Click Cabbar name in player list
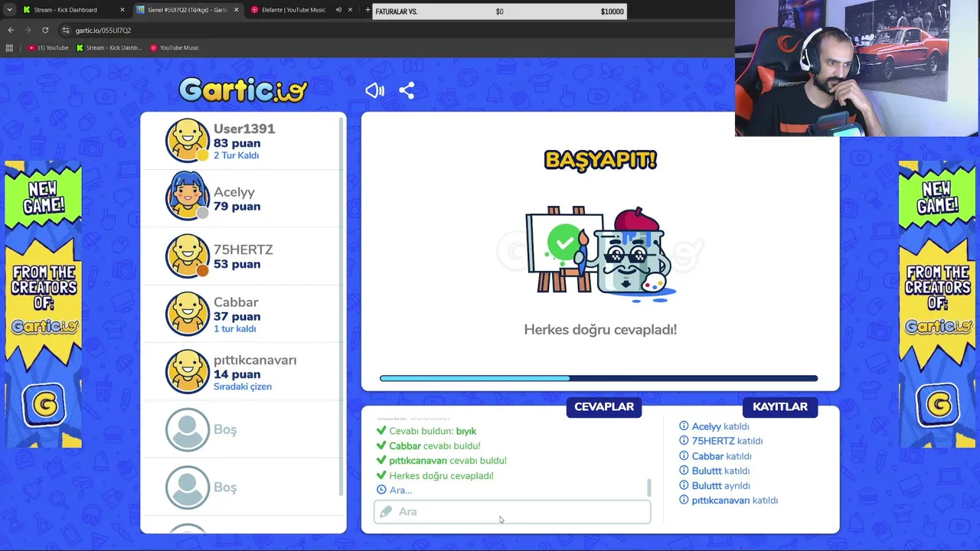This screenshot has height=551, width=980. [x=236, y=302]
